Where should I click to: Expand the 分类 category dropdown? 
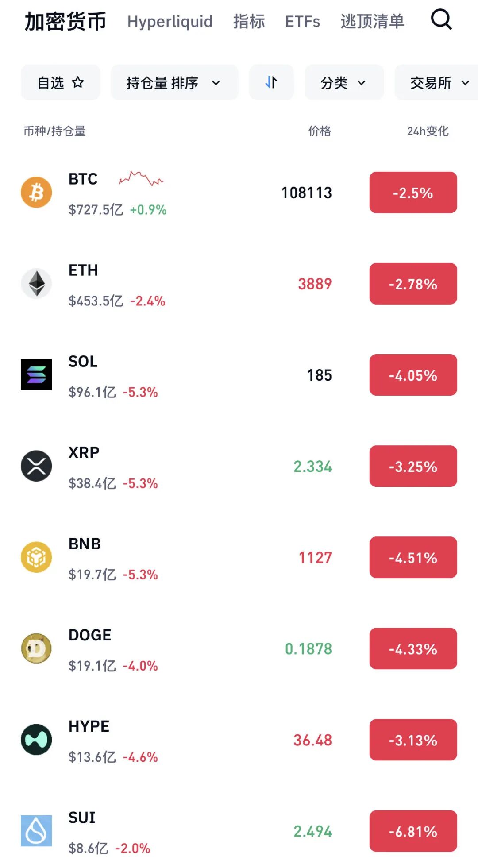click(343, 83)
